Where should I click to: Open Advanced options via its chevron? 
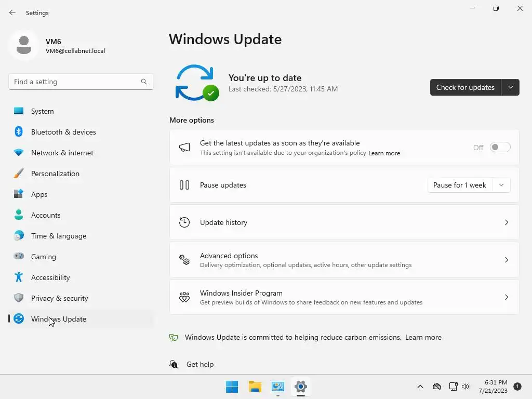click(506, 260)
